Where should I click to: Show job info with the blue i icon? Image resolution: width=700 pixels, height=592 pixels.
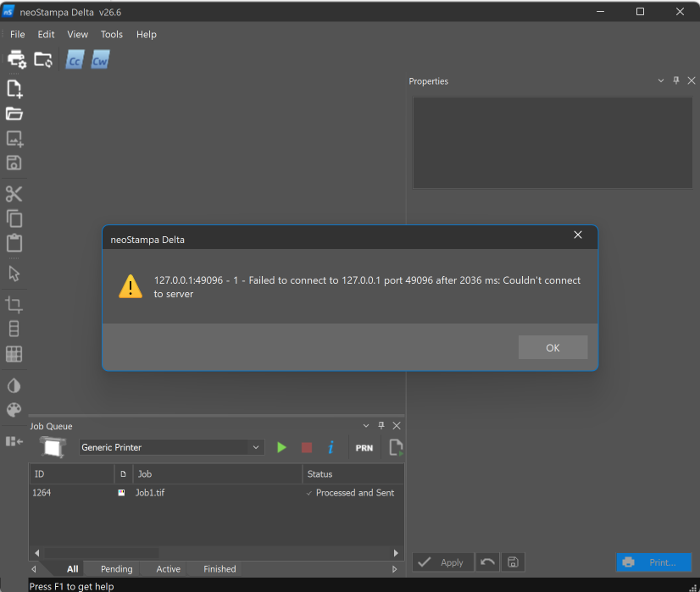[331, 447]
